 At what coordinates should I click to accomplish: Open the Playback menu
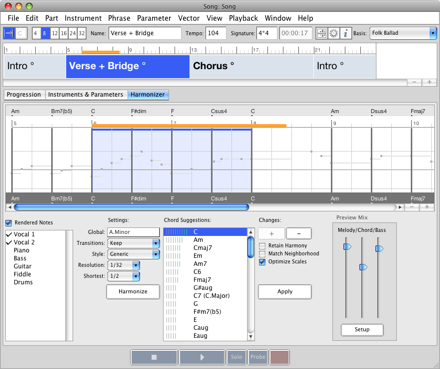(x=243, y=18)
